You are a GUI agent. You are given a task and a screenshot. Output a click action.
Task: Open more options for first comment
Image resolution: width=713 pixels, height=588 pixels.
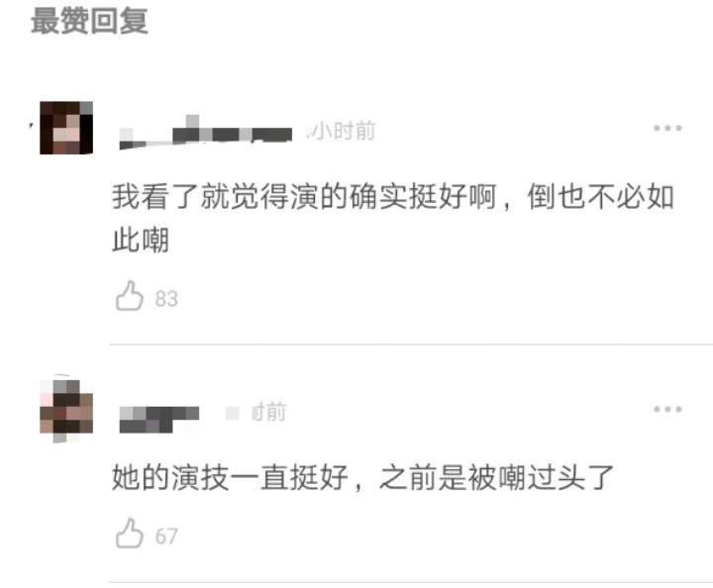coord(667,128)
